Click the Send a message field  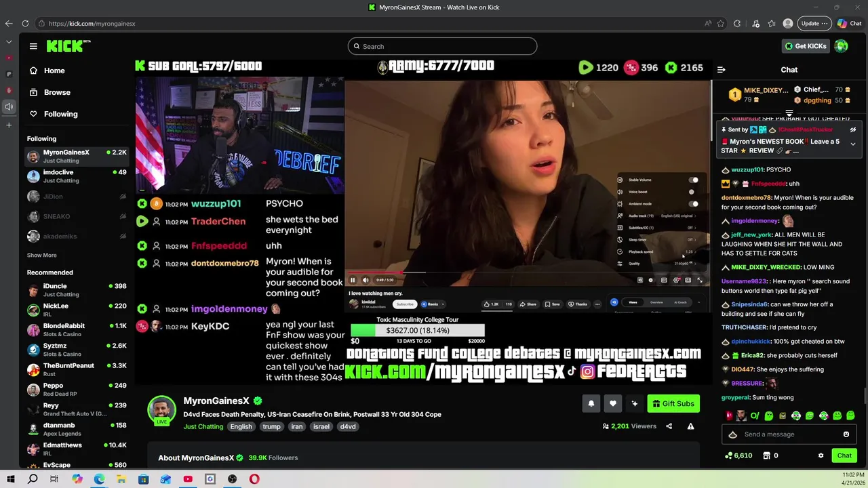pyautogui.click(x=791, y=434)
